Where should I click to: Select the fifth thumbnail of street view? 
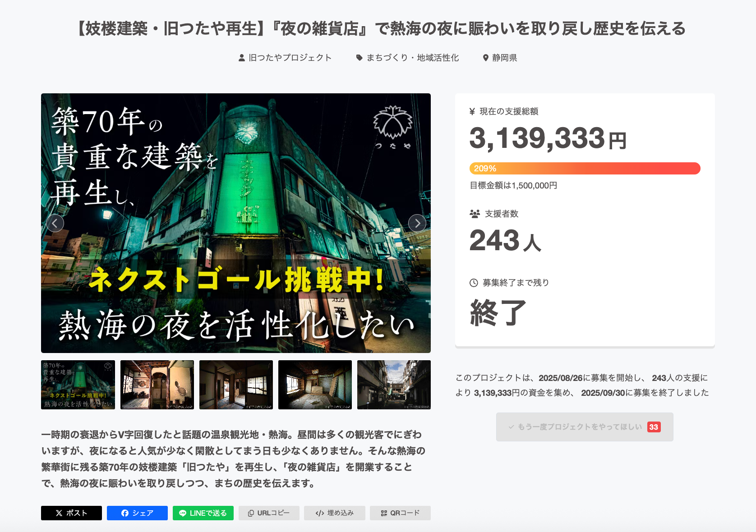tap(394, 385)
